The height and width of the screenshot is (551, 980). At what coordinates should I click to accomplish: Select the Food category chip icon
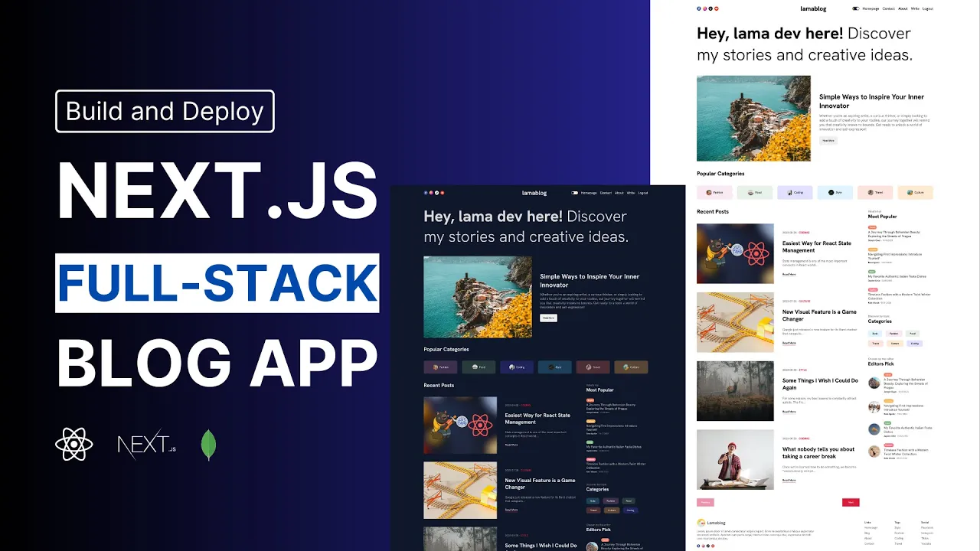click(750, 192)
